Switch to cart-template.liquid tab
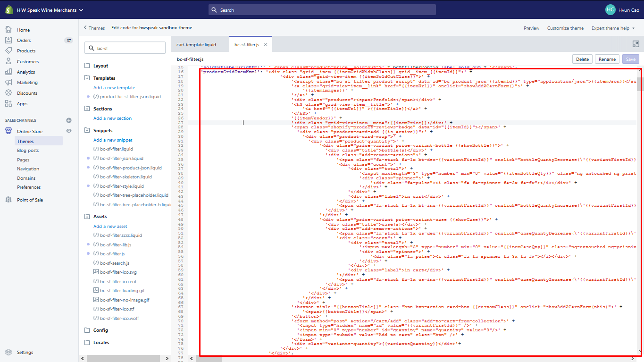This screenshot has height=362, width=644. coord(200,44)
